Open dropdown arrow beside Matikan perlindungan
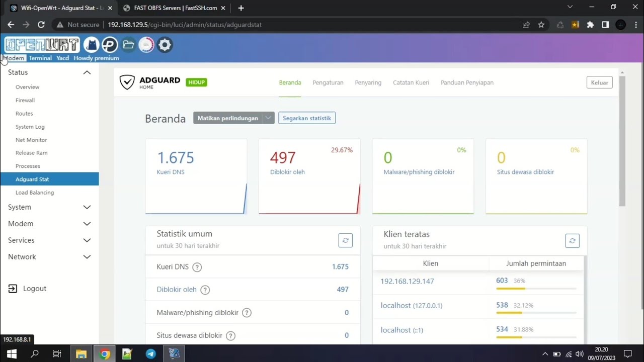 (268, 118)
